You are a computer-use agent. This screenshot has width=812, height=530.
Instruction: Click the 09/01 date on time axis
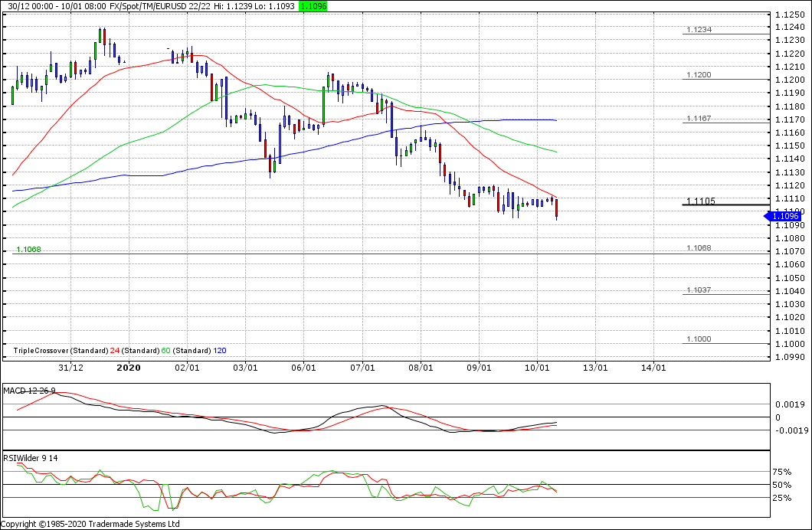479,368
